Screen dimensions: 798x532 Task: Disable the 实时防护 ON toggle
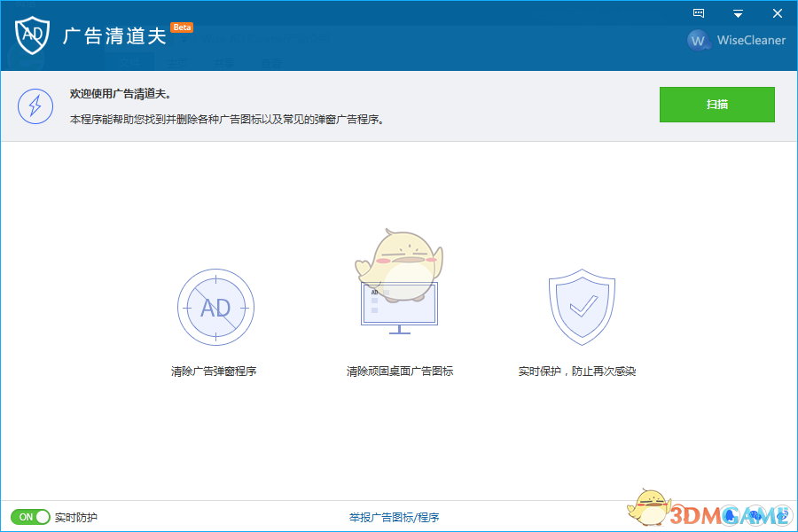(x=29, y=516)
